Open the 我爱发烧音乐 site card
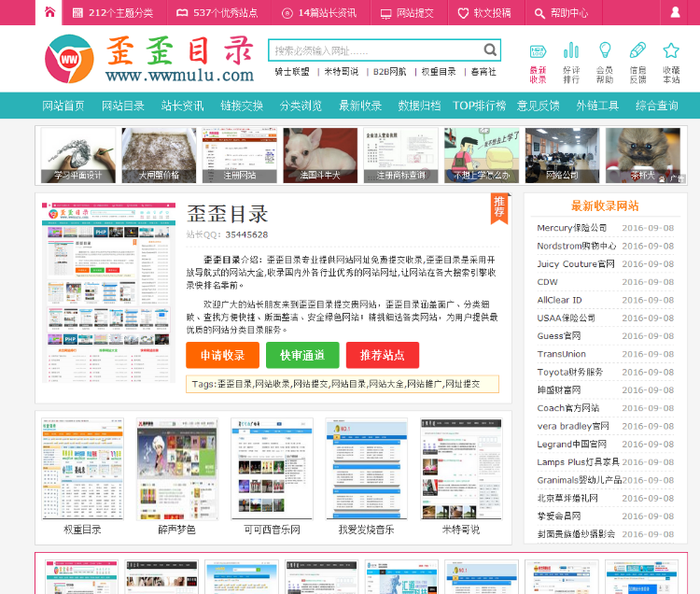 coord(367,476)
